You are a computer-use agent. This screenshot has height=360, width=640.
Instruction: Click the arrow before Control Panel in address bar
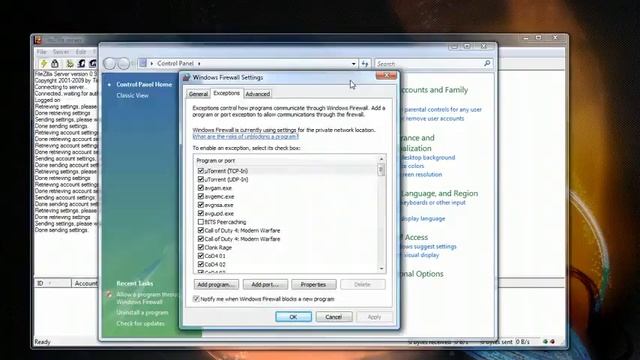click(x=152, y=64)
